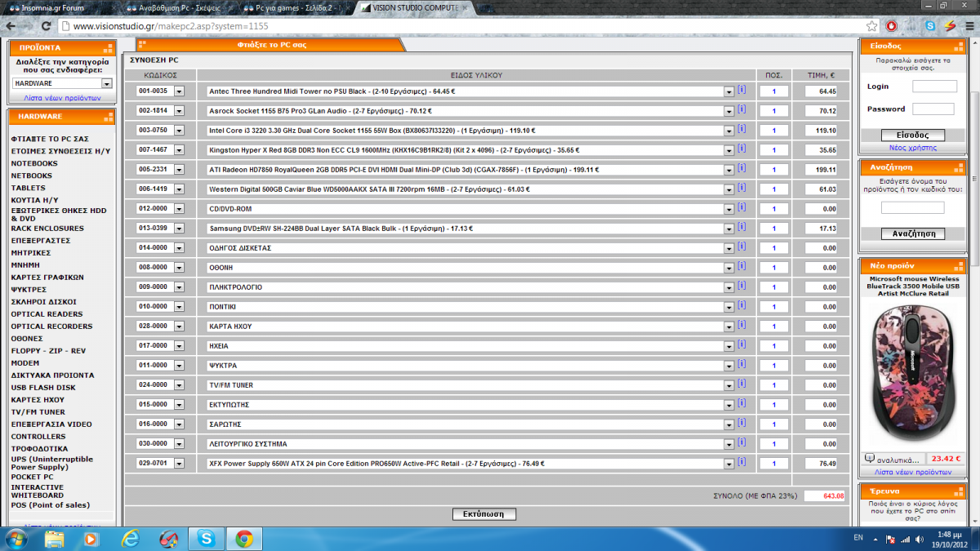Screen dimensions: 980x551
Task: Open the Windows Start menu
Action: click(x=16, y=539)
